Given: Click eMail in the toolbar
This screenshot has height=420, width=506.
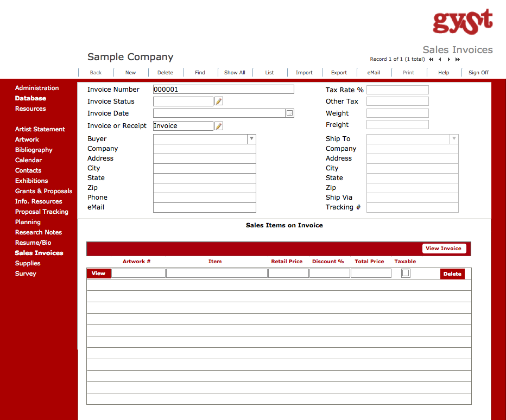Looking at the screenshot, I should pos(374,73).
